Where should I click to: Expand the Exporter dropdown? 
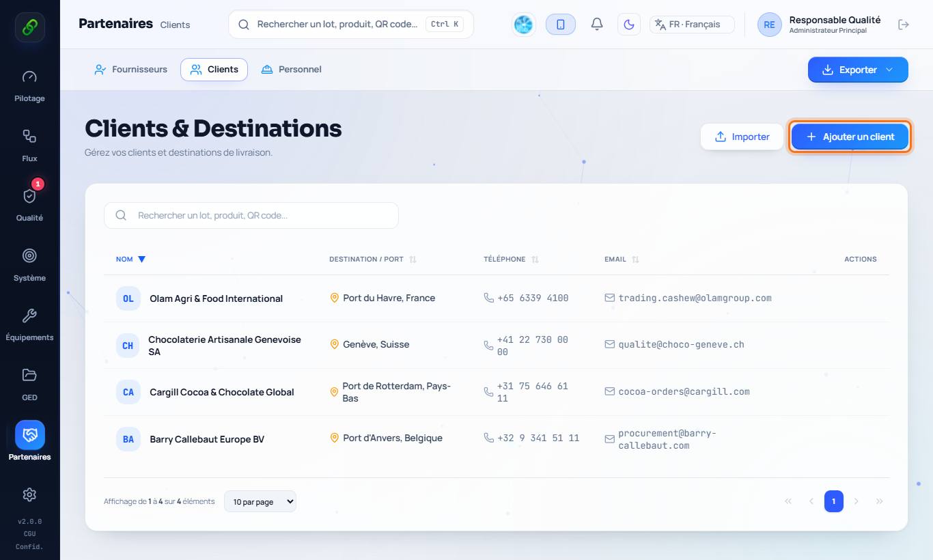coord(858,70)
